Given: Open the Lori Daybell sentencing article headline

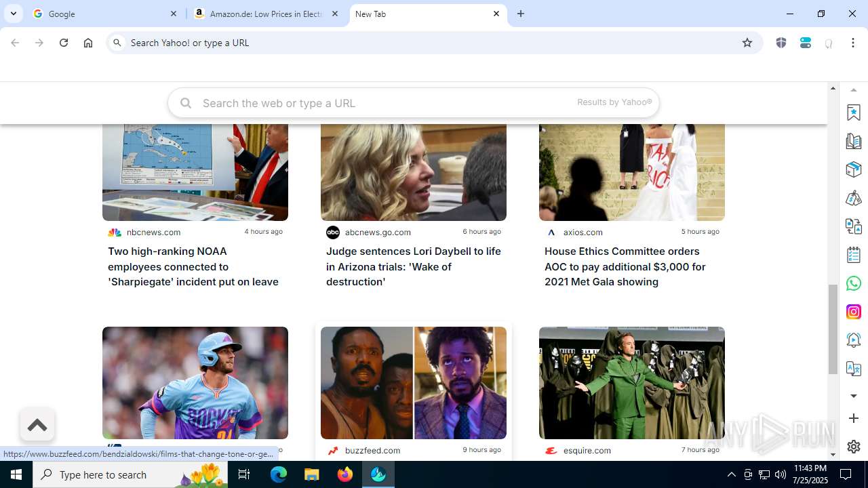Looking at the screenshot, I should coord(414,266).
